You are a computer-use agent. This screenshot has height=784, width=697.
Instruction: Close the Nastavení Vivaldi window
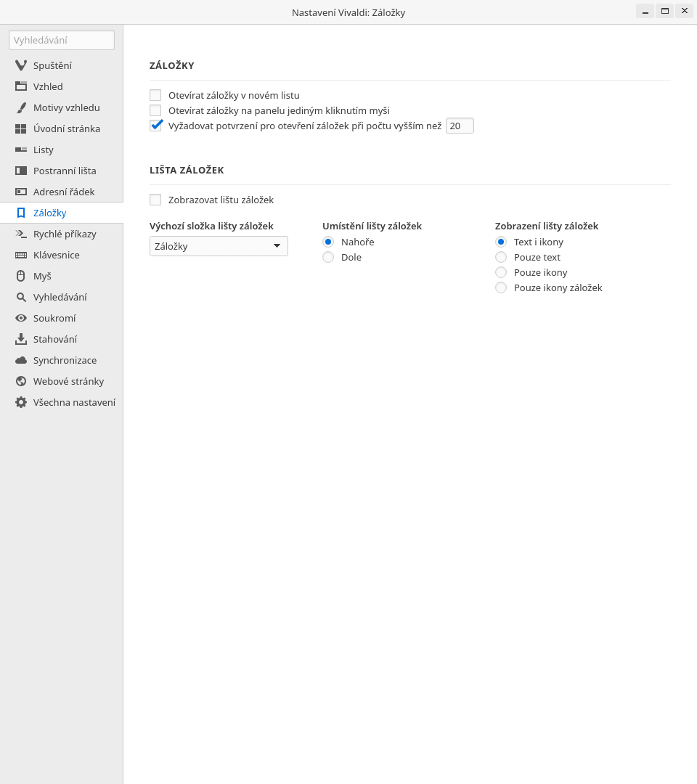tap(685, 11)
